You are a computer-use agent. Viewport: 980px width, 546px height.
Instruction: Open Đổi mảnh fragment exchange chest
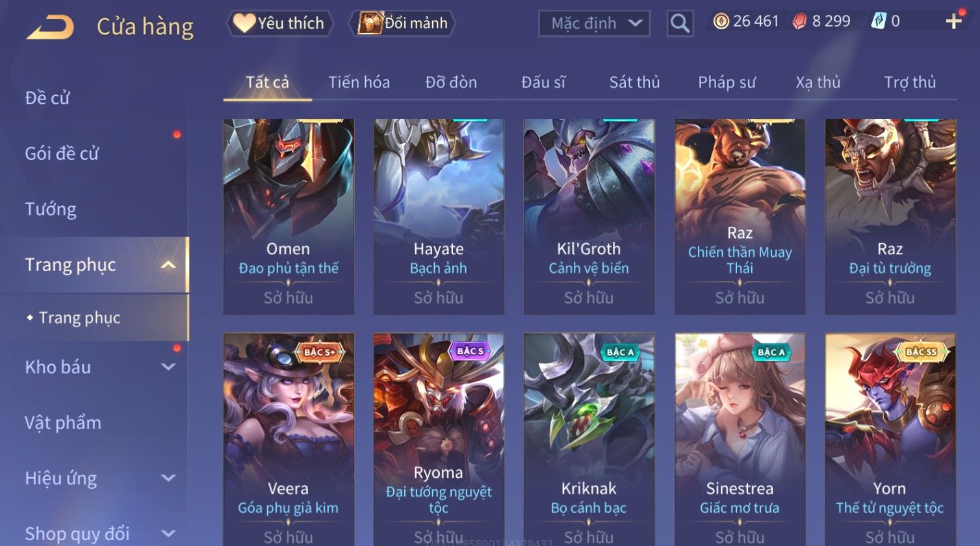point(402,23)
